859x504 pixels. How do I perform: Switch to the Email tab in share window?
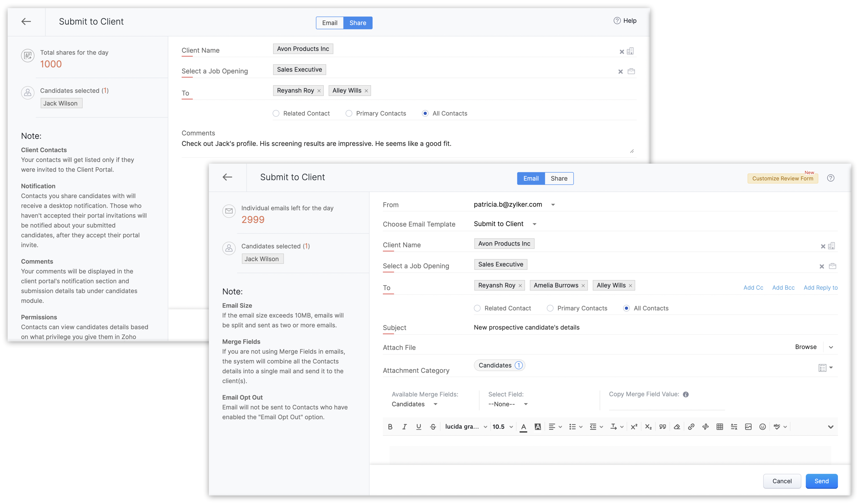click(x=330, y=23)
